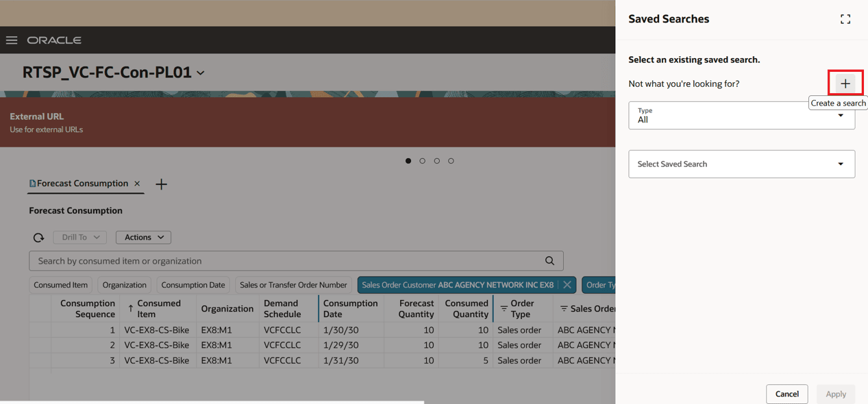Click the plus icon to create a search

point(845,84)
